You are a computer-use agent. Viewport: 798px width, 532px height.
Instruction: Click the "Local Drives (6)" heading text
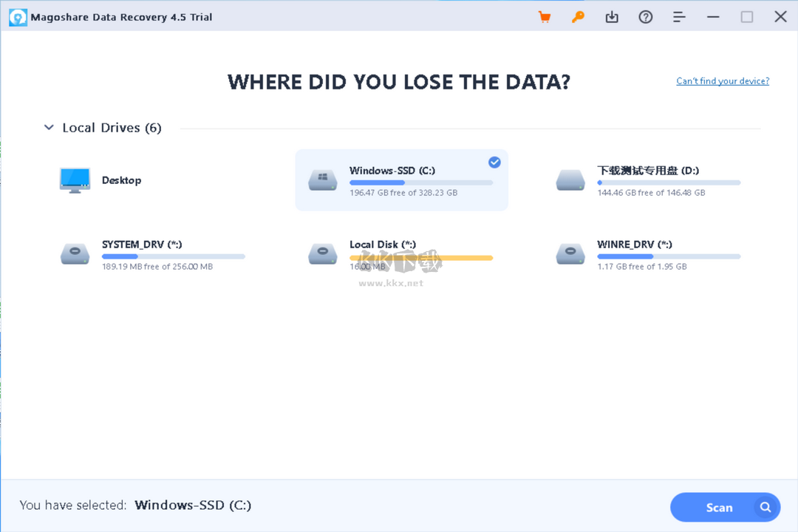coord(112,127)
